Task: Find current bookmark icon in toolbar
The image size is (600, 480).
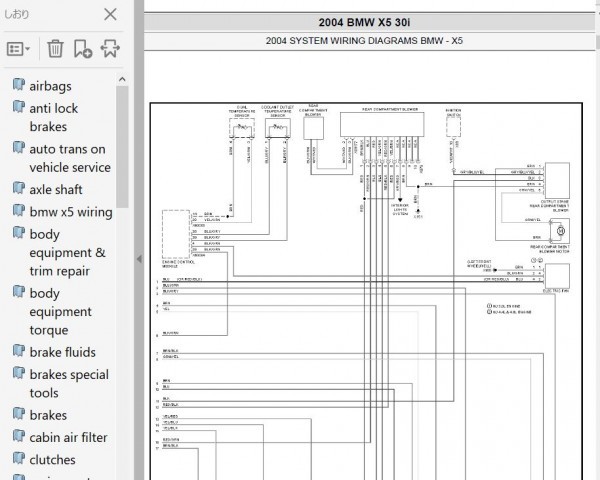Action: pos(110,49)
